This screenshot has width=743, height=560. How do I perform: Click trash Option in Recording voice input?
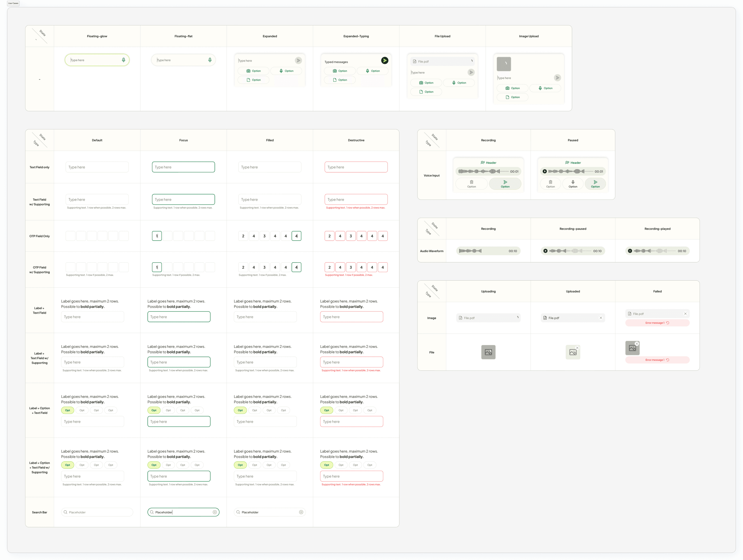click(471, 183)
